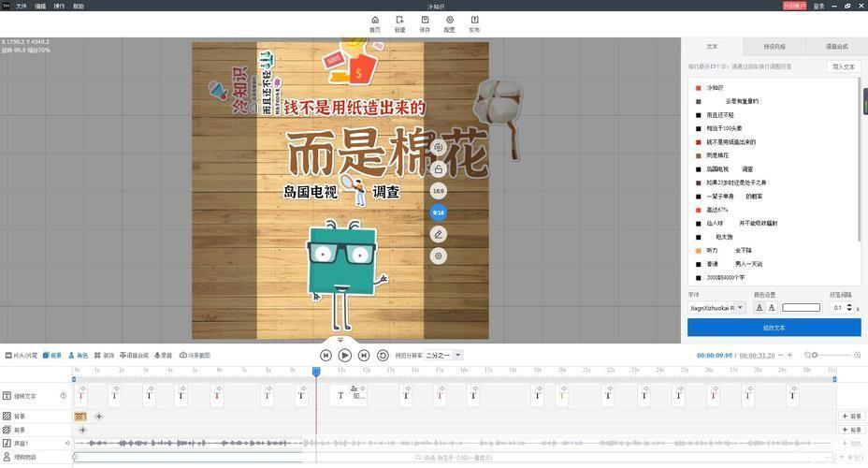Select the 9:16 aspect ratio
The image size is (868, 468).
click(x=439, y=212)
